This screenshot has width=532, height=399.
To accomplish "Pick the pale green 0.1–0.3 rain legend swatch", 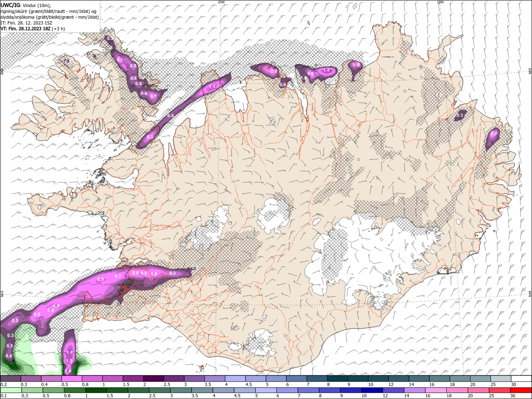I will 11,390.
